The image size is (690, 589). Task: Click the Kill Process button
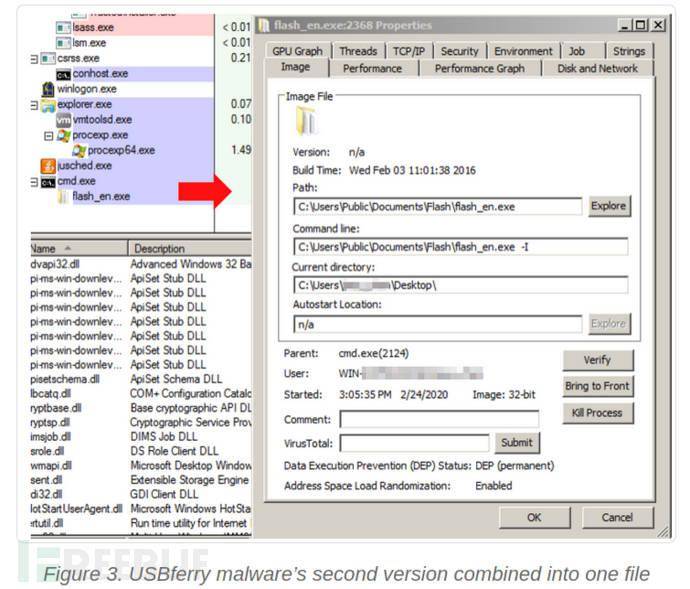[x=597, y=413]
